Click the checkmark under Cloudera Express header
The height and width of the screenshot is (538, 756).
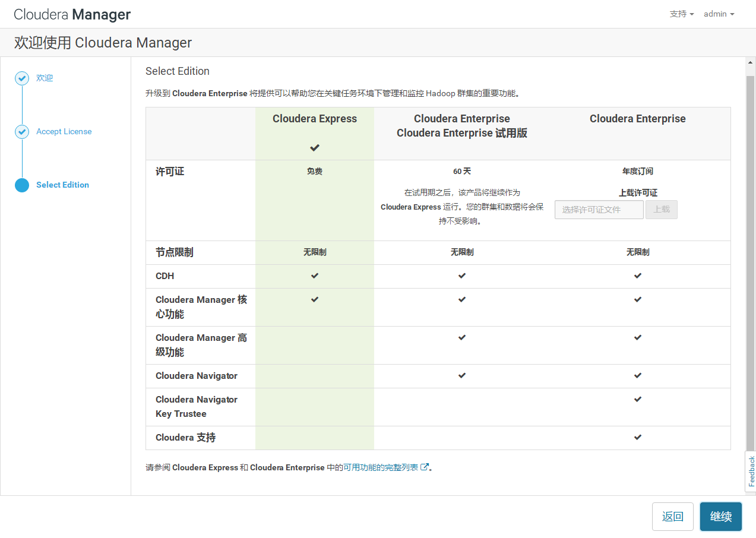coord(314,148)
